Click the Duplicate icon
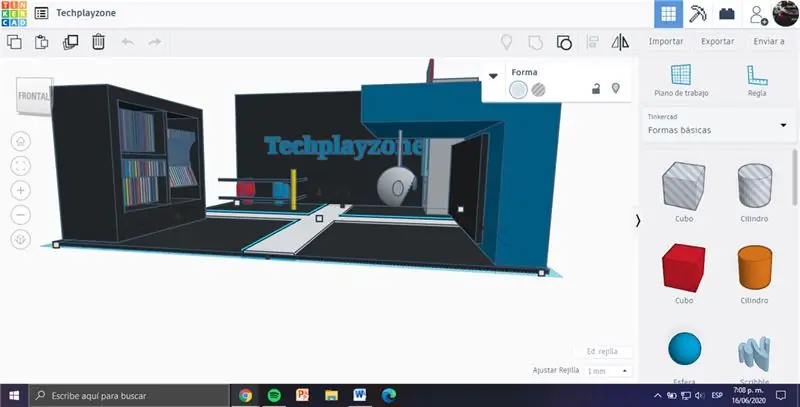This screenshot has width=800, height=407. pyautogui.click(x=70, y=42)
